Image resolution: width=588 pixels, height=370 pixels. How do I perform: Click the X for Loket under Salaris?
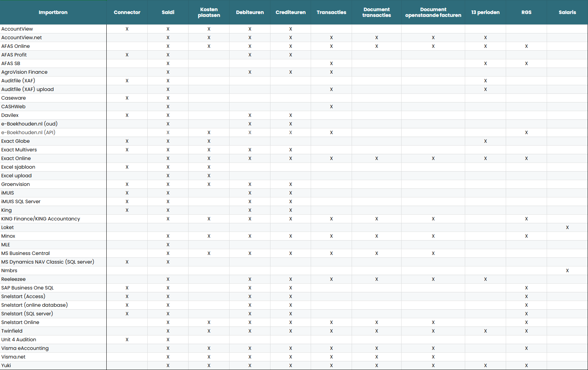(x=567, y=228)
